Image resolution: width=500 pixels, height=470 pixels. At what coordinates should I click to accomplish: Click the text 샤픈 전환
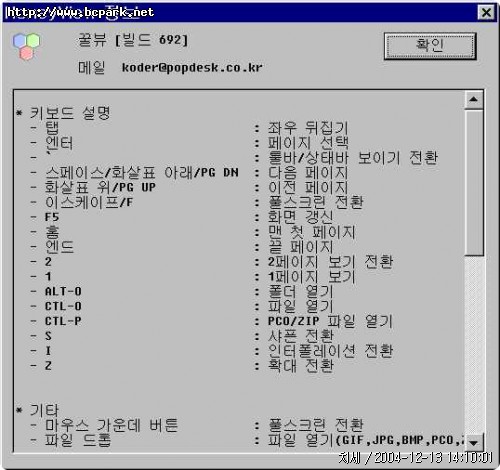[x=300, y=336]
